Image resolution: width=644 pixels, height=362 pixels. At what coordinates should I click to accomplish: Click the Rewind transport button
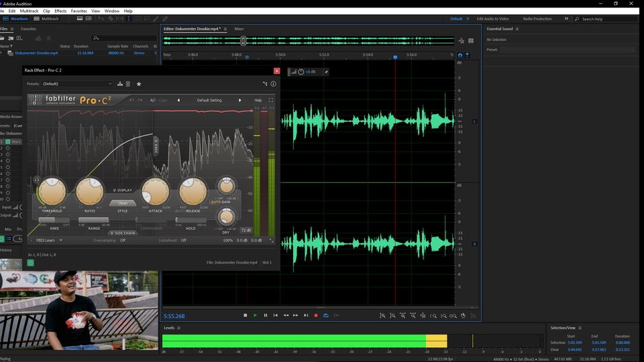pos(286,315)
